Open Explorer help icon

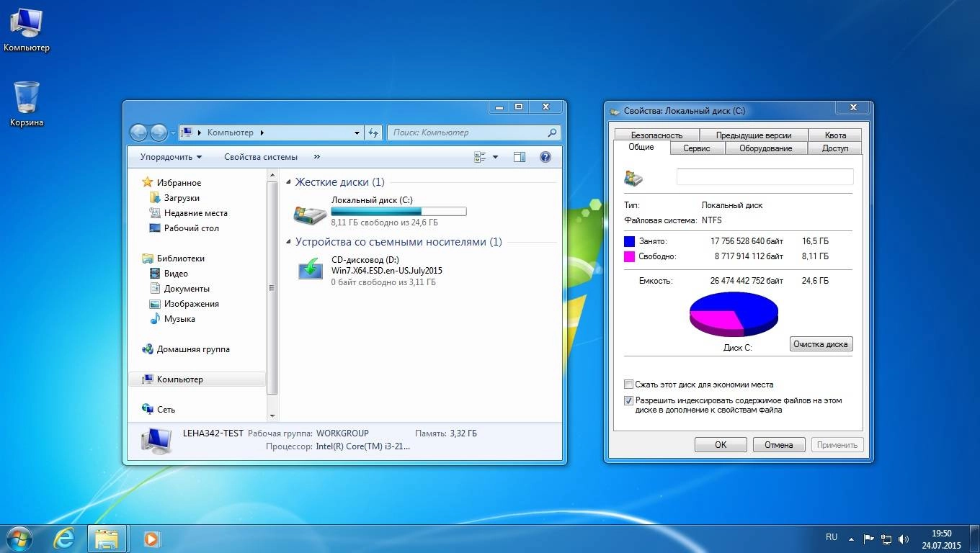(545, 157)
